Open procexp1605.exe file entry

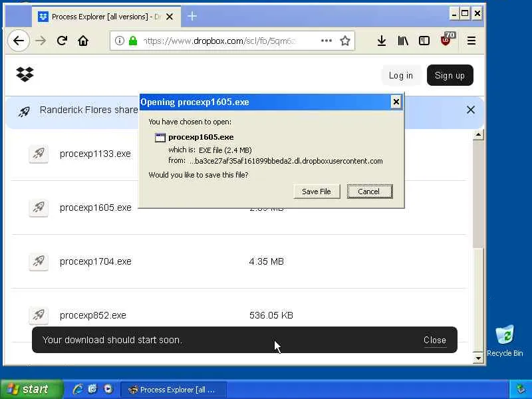(96, 207)
